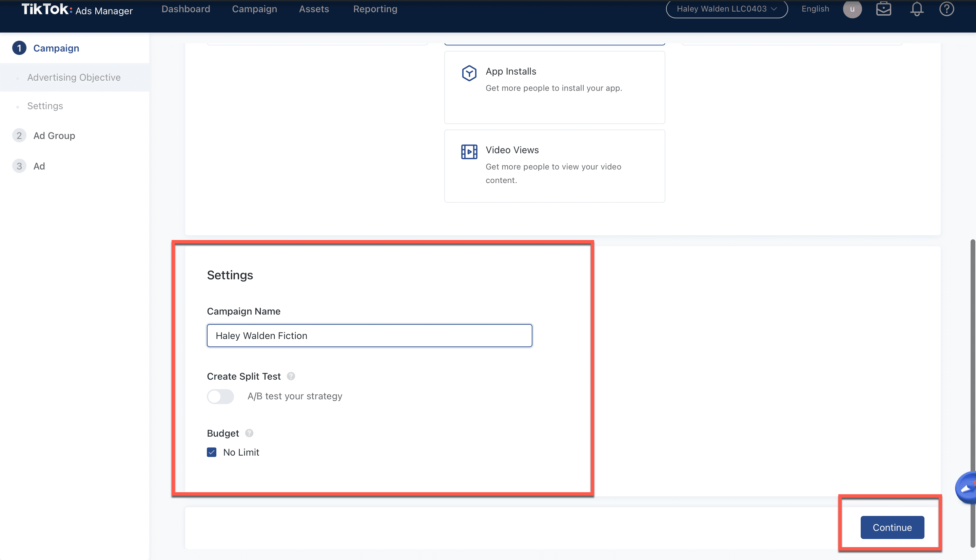Expand the Haley Walden LLC0403 account dropdown

click(726, 9)
